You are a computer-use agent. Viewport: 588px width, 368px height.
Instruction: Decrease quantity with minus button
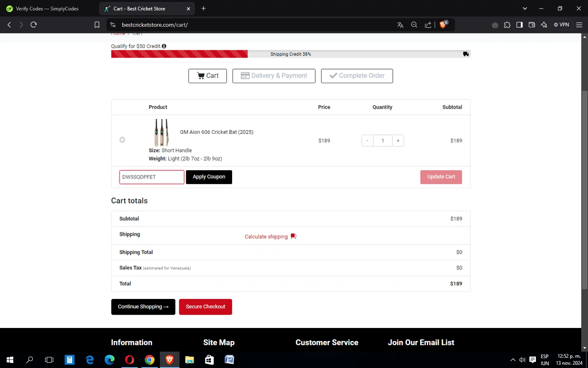[x=367, y=140]
